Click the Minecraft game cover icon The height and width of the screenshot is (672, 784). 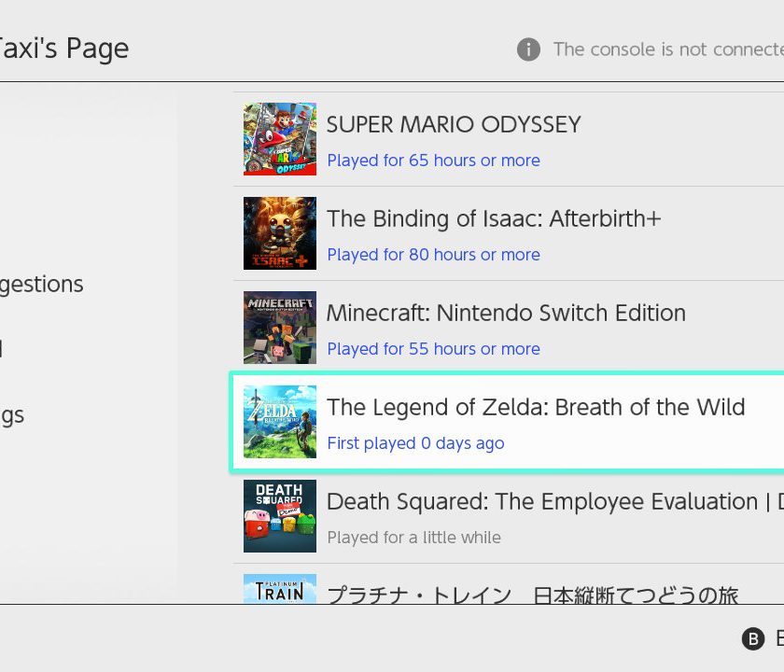click(280, 328)
